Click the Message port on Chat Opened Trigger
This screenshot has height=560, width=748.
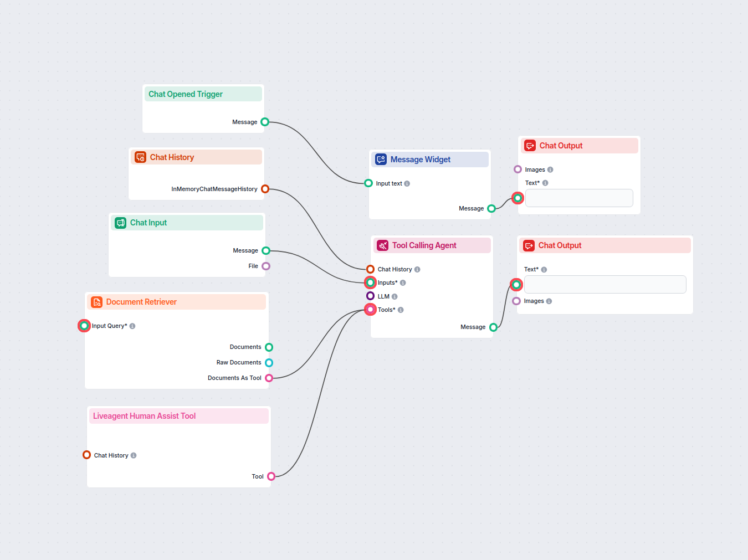click(265, 122)
